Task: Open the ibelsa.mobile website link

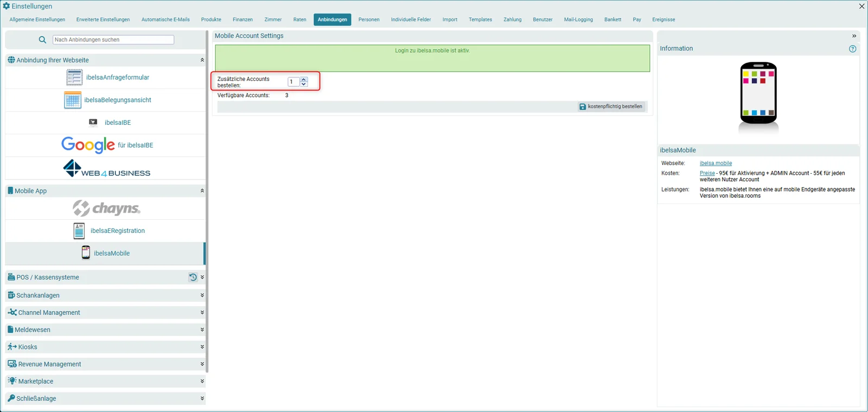Action: pos(716,163)
